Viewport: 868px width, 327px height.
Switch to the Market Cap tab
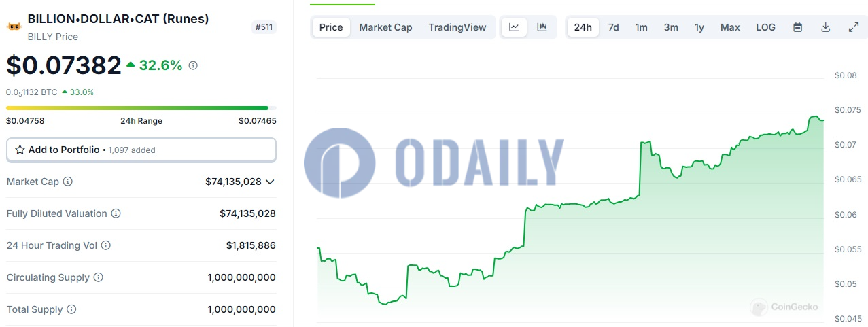tap(385, 27)
